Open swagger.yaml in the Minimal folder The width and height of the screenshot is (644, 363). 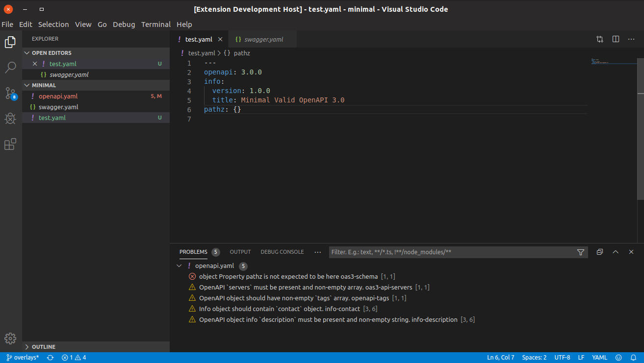coord(96,107)
